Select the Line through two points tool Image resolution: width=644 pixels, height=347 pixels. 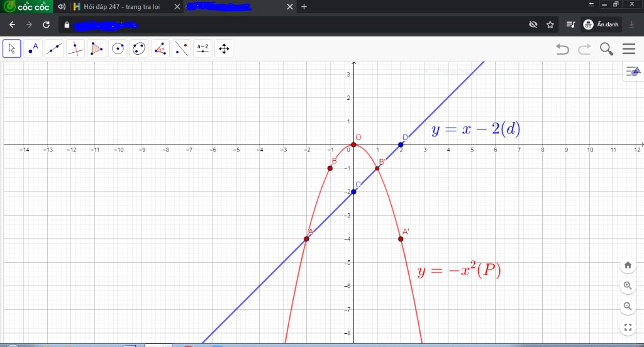(54, 49)
